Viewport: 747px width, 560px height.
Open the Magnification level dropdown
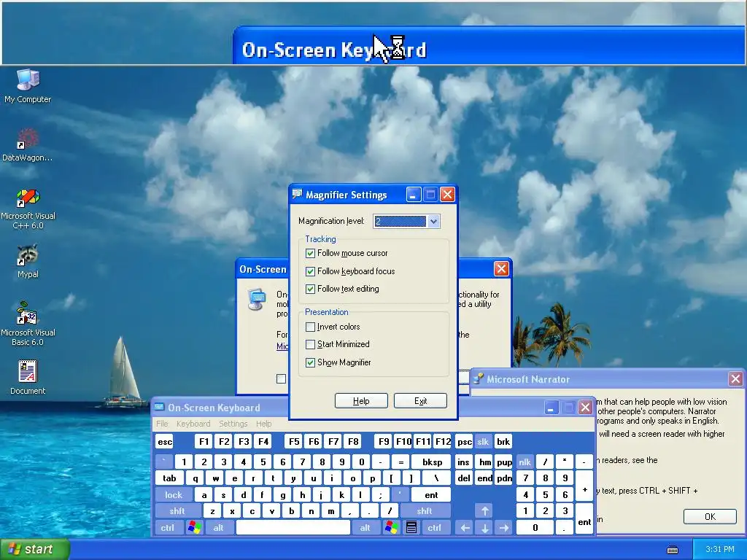433,221
